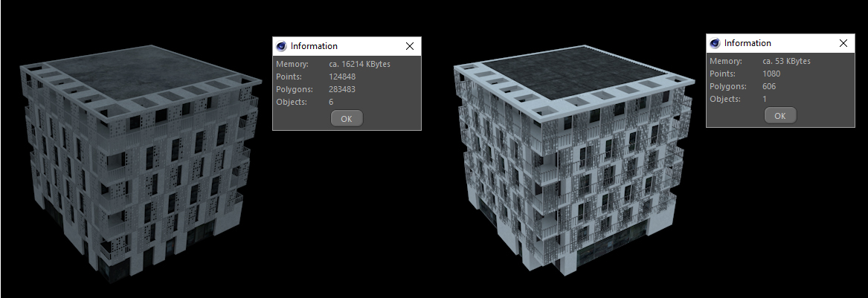868x298 pixels.
Task: Click the right dialog's "Information" title text
Action: 748,43
